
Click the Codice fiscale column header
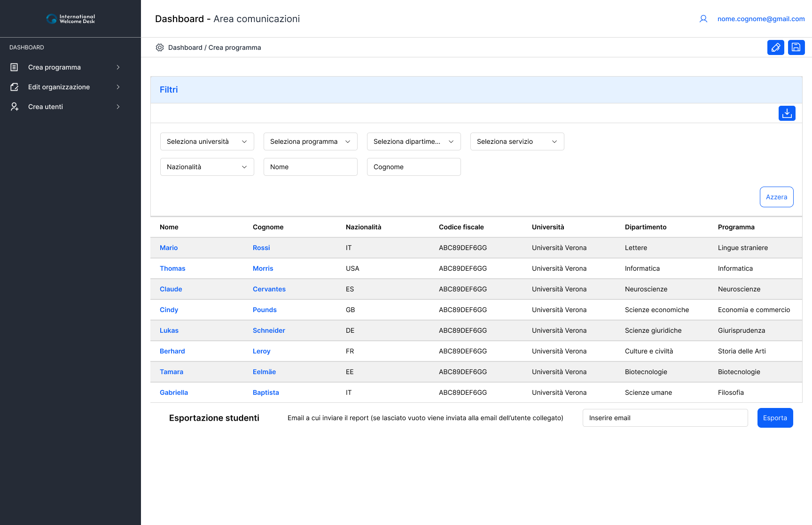click(461, 227)
